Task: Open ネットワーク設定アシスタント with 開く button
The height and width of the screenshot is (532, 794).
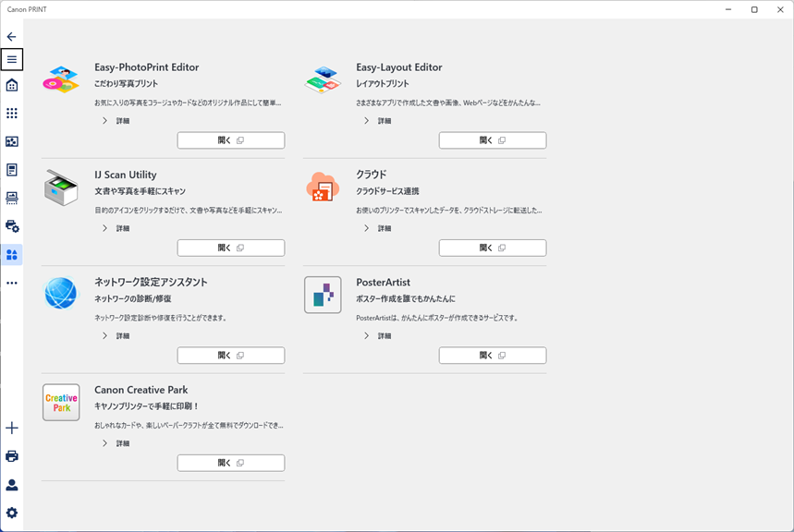Action: coord(231,356)
